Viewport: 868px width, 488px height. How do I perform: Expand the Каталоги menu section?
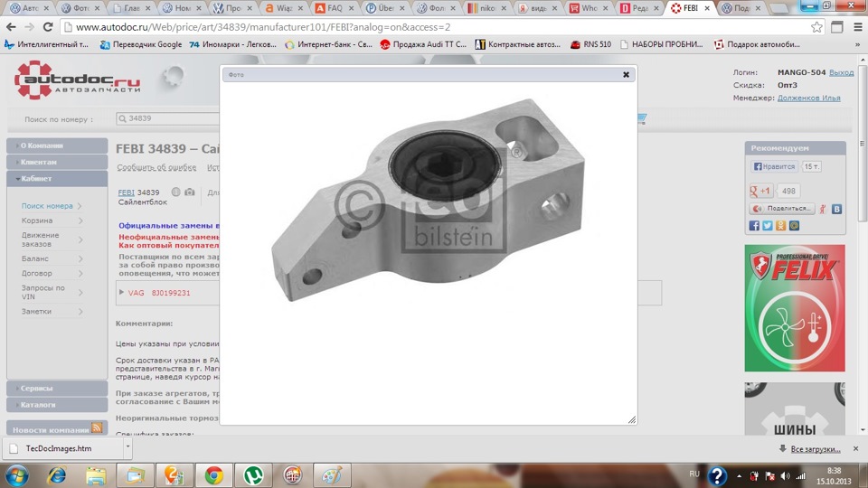[57, 405]
